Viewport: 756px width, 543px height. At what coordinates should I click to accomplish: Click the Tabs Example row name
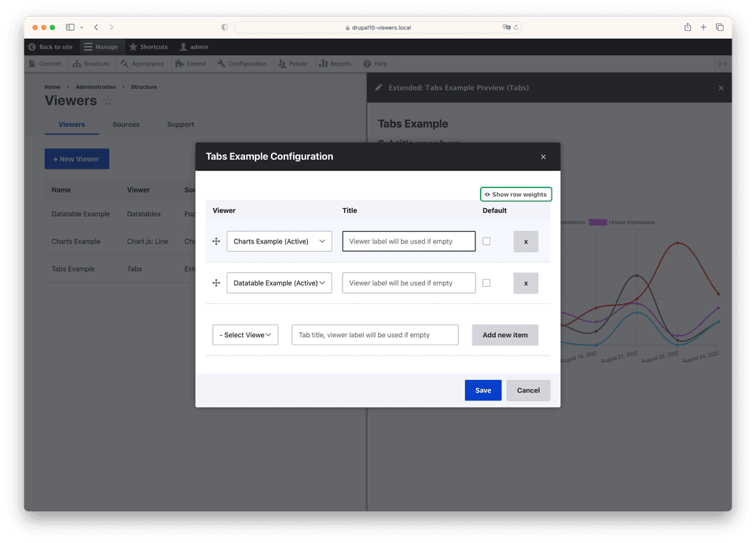tap(73, 269)
